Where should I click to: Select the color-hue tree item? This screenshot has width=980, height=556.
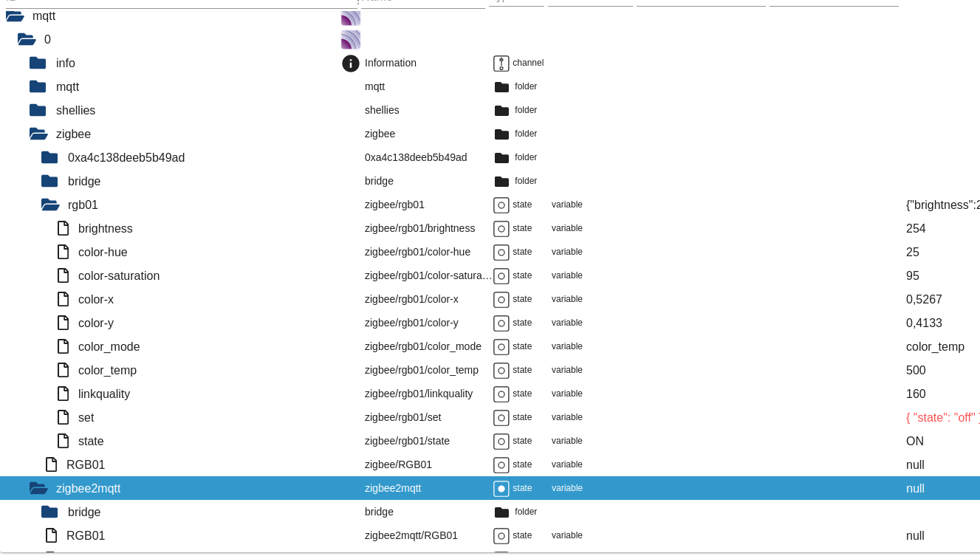[103, 252]
